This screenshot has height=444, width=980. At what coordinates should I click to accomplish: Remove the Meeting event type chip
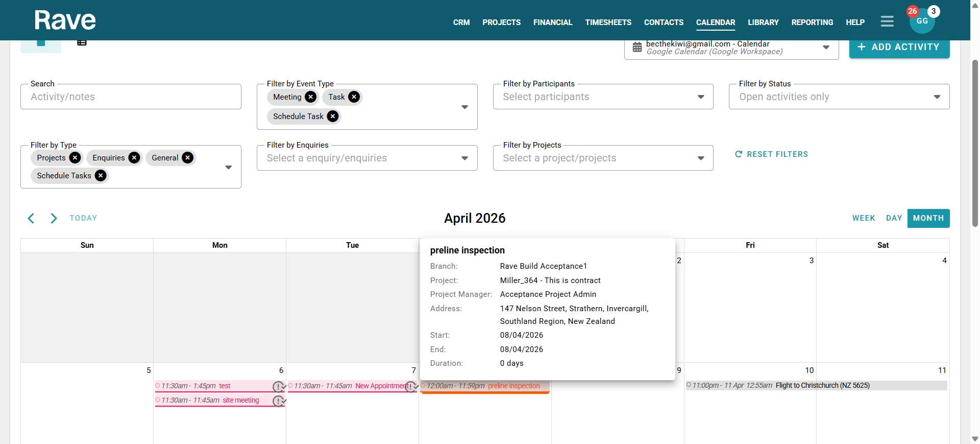(310, 97)
